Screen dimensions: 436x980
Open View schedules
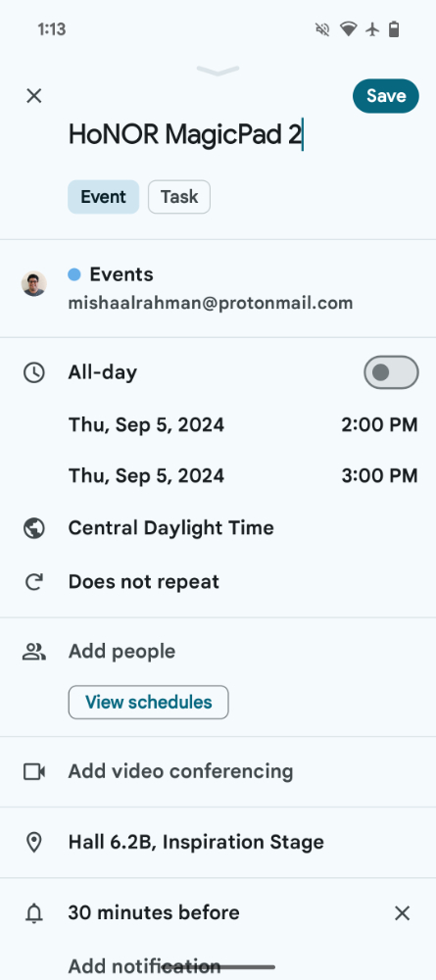pyautogui.click(x=148, y=703)
